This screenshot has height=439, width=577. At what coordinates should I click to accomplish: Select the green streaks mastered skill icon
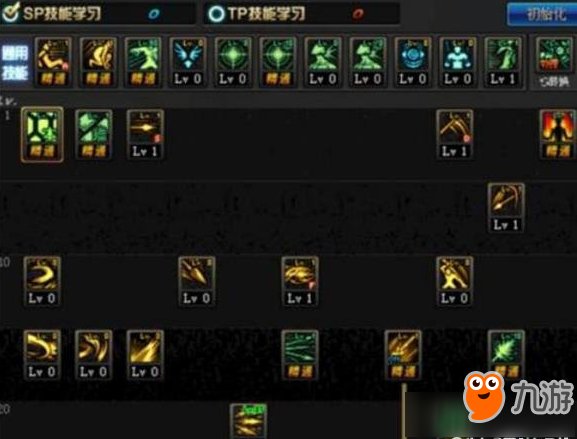300,354
